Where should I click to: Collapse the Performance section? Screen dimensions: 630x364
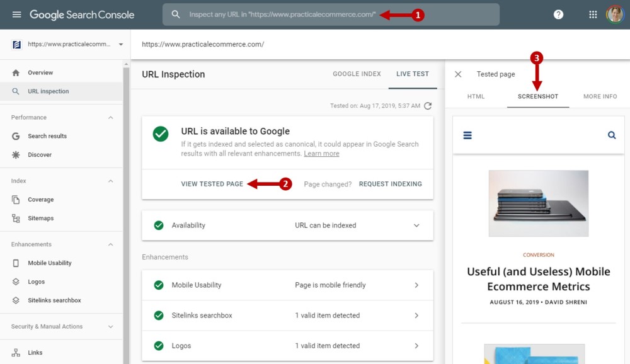(x=110, y=117)
